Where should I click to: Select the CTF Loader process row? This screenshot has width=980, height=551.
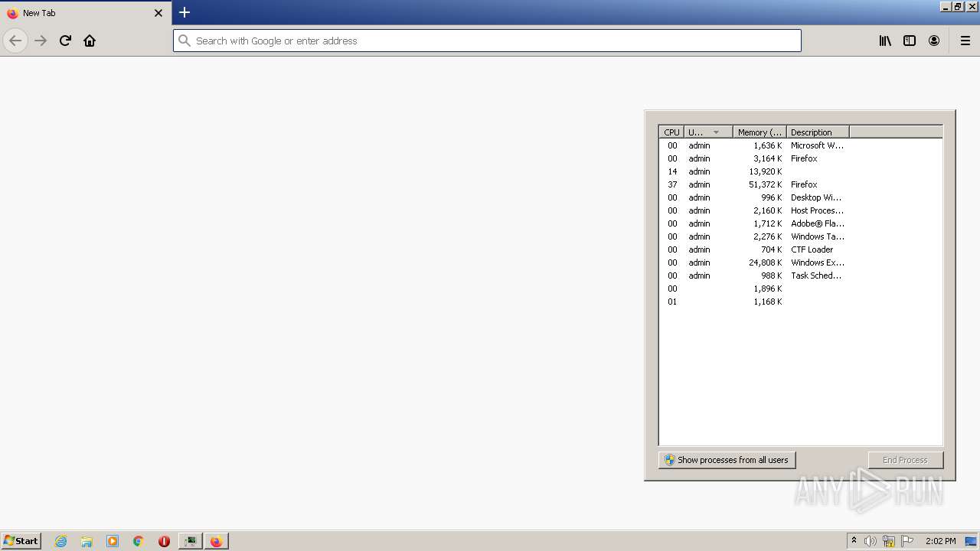point(800,249)
